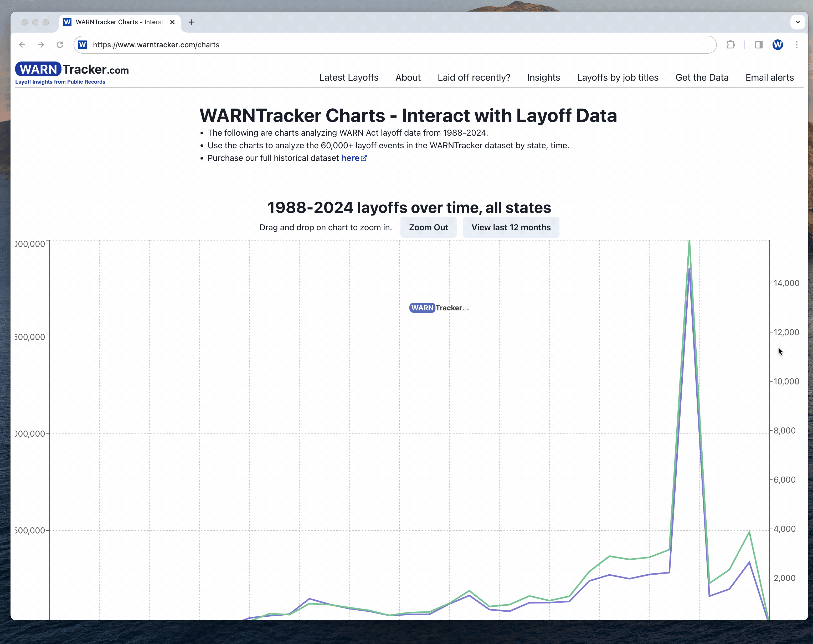813x644 pixels.
Task: Open the W profile avatar in toolbar
Action: point(778,45)
